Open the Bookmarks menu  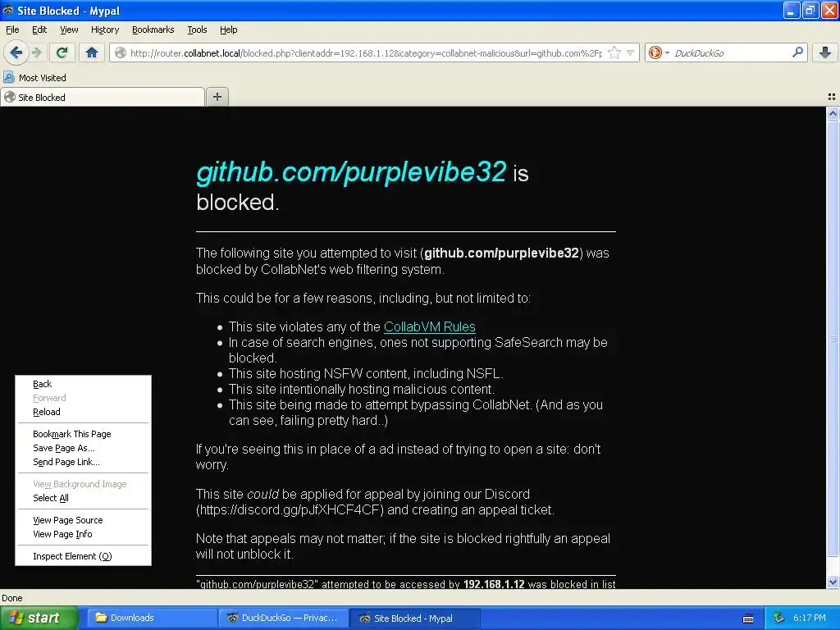pos(153,30)
